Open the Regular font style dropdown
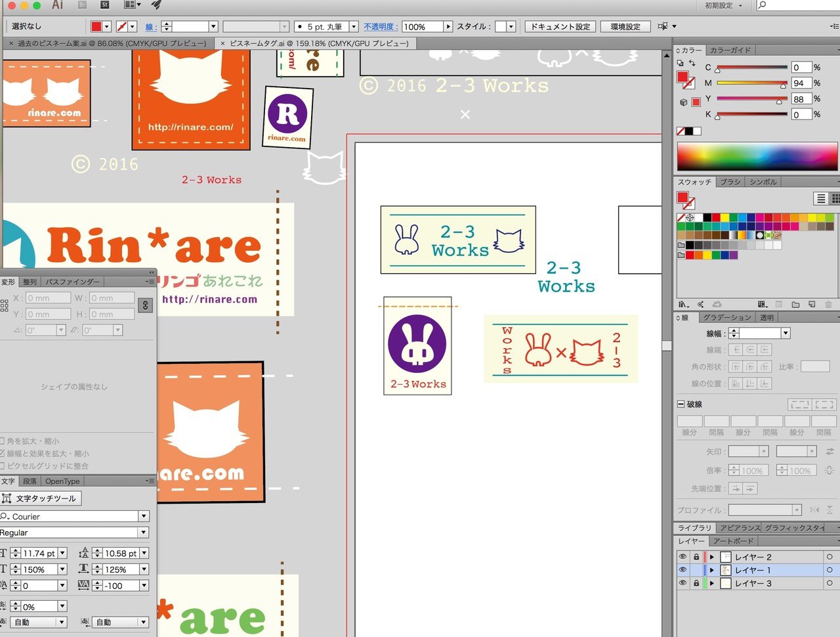 pyautogui.click(x=144, y=533)
